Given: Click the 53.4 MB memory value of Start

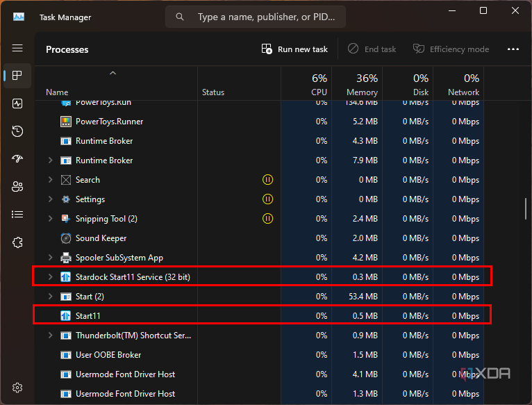Looking at the screenshot, I should click(363, 297).
